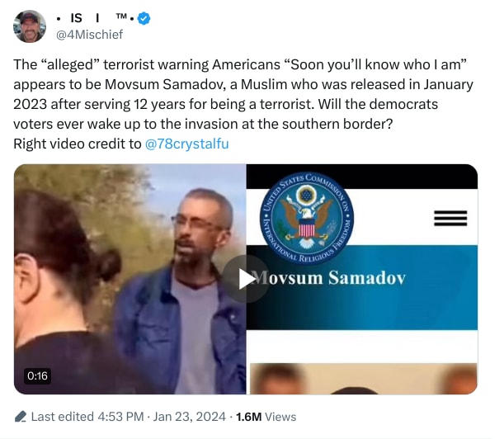The width and height of the screenshot is (504, 439).
Task: Click the left half of video showing man
Action: (130, 279)
